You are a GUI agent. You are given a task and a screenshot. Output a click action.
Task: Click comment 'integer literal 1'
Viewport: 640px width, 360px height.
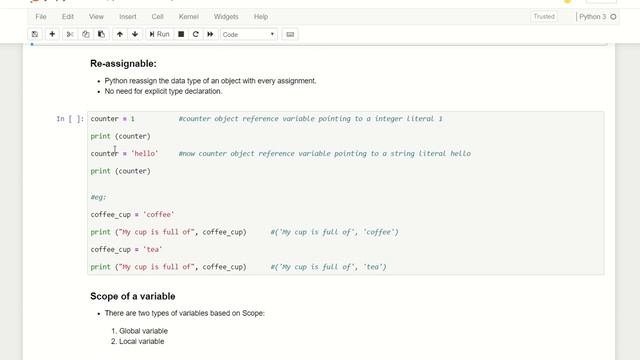pos(409,119)
